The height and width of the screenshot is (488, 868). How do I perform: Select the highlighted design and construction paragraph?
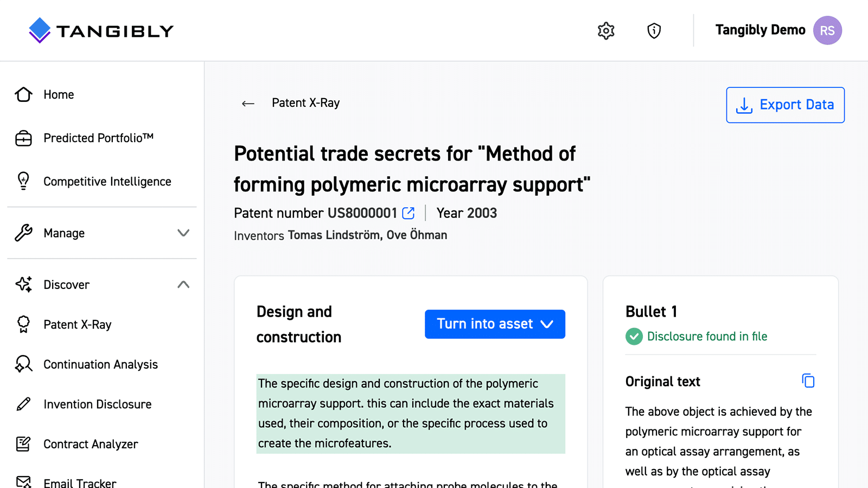[x=410, y=413]
